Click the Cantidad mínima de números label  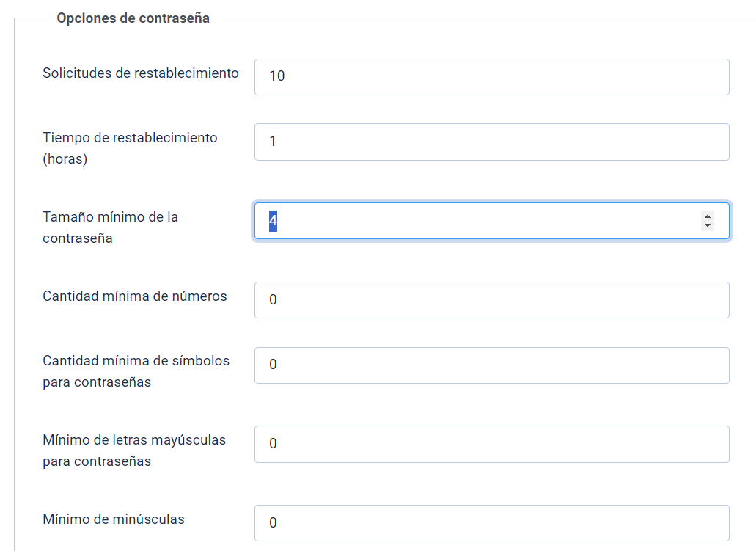pos(134,296)
